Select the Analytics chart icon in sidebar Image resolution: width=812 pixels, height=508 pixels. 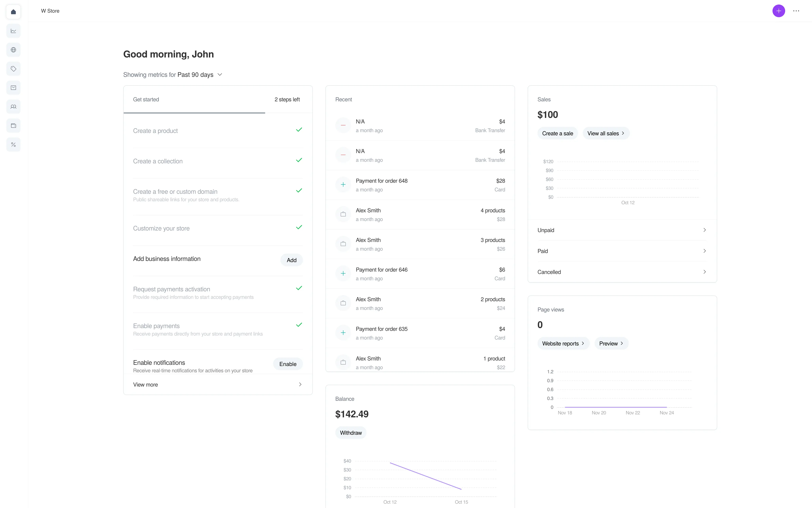13,31
